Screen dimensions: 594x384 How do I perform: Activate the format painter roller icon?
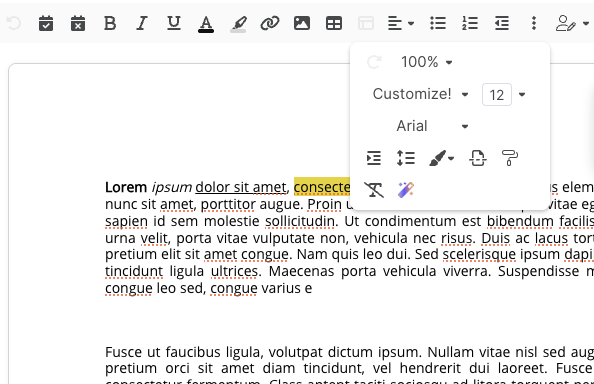coord(510,158)
